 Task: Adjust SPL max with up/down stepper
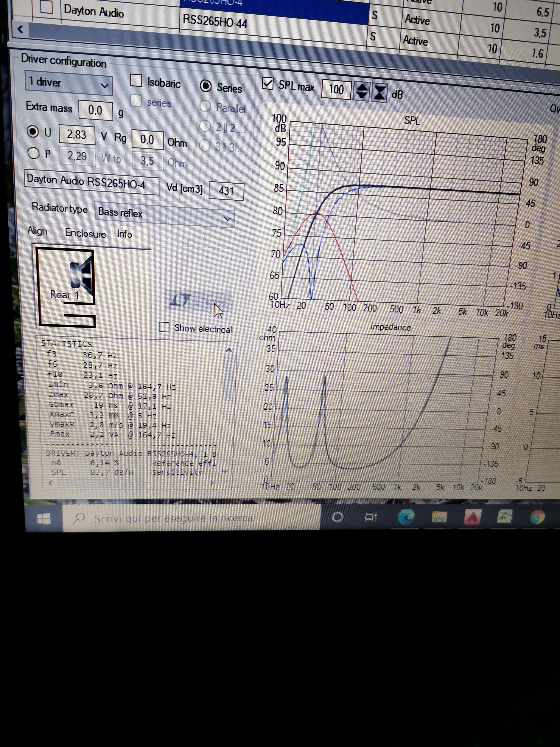[x=362, y=91]
